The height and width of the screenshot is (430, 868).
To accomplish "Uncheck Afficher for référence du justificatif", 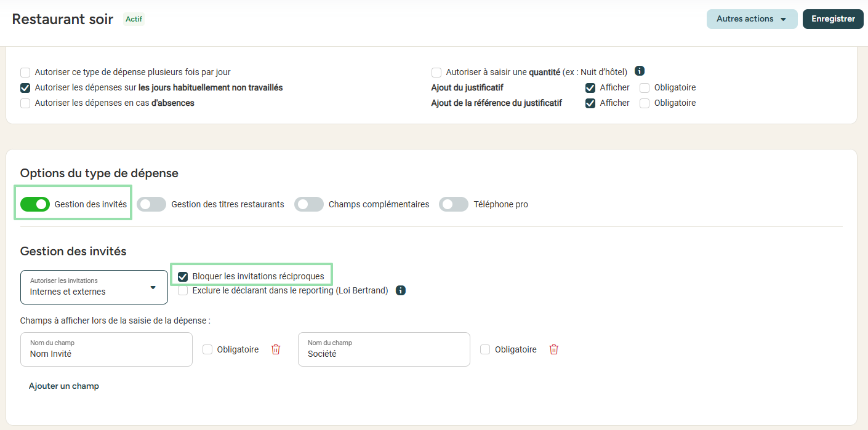I will coord(590,103).
